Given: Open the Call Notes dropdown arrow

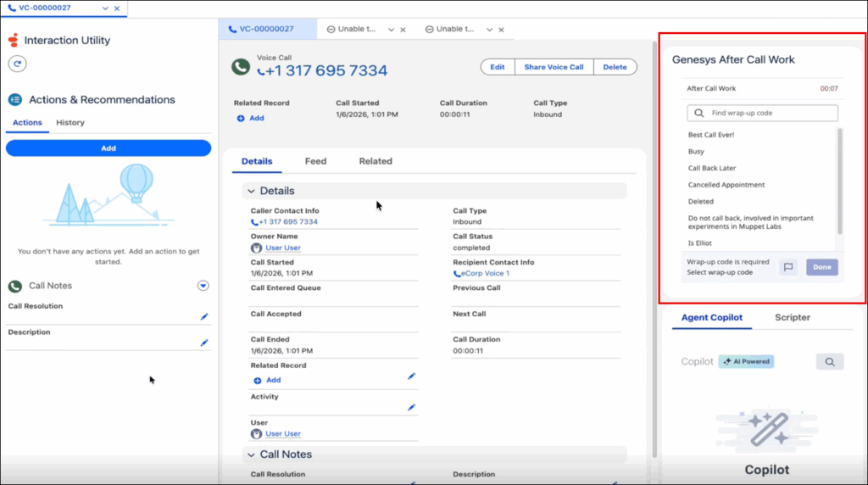Looking at the screenshot, I should coord(203,286).
